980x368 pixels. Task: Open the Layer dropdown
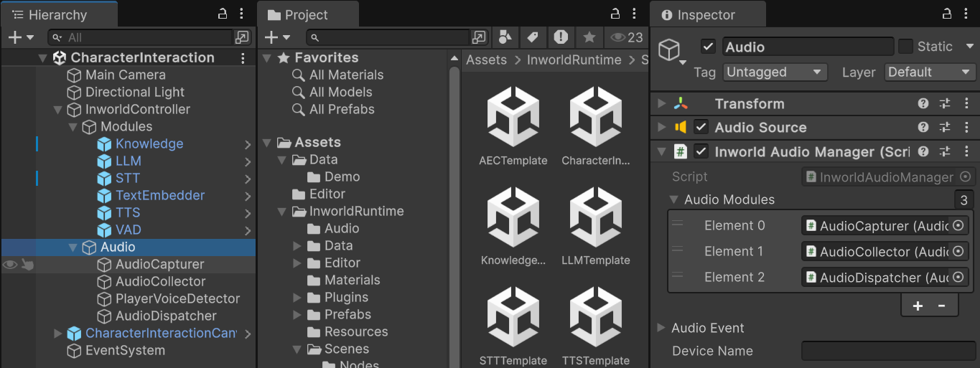coord(929,72)
